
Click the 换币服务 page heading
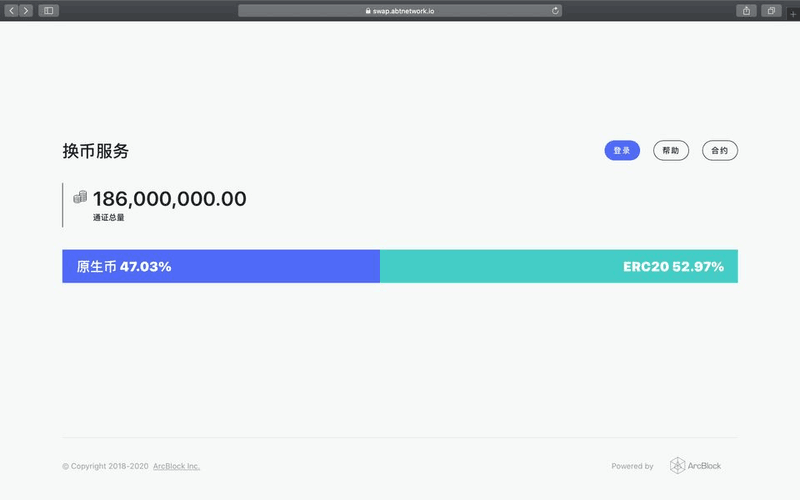[x=95, y=151]
